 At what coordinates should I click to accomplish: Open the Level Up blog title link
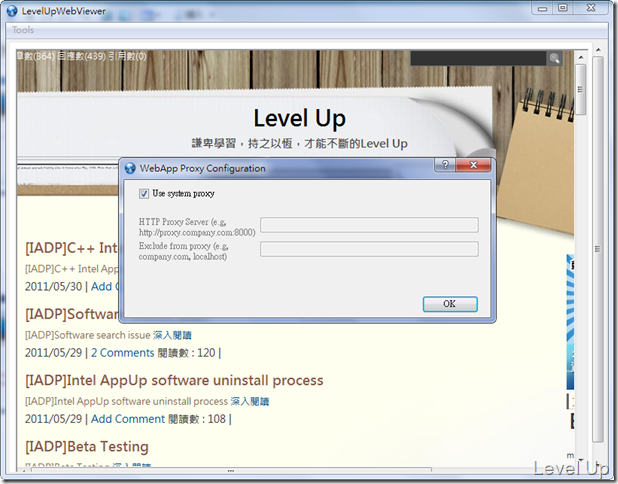(300, 118)
